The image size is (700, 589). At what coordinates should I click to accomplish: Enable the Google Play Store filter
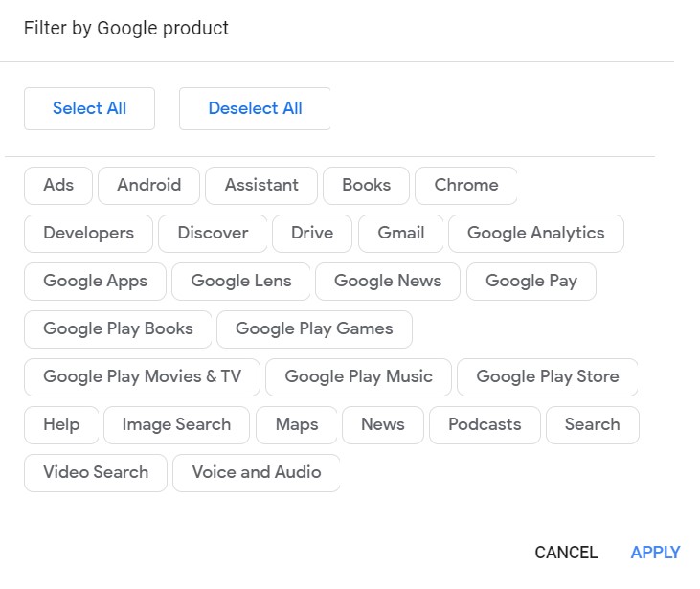point(548,377)
